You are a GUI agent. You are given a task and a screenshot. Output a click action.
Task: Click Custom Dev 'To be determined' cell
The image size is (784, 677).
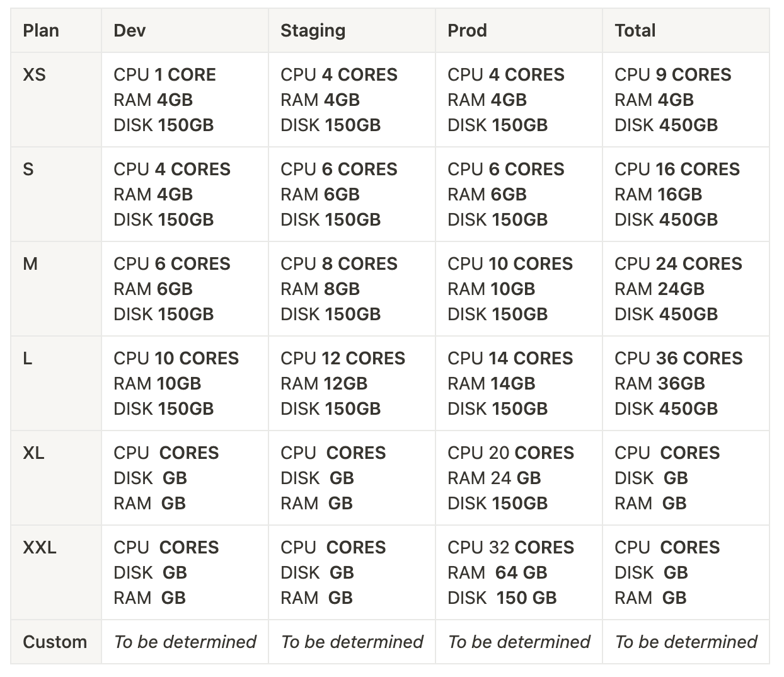click(185, 642)
